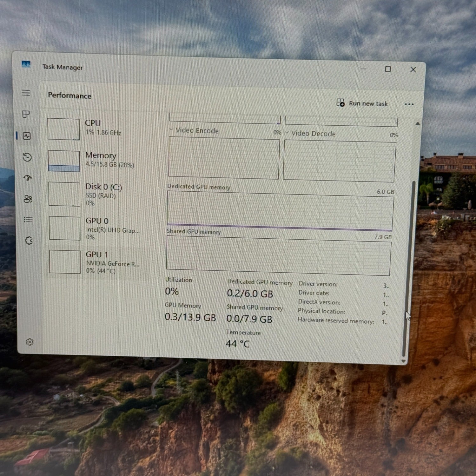Switch to the Users page
Image resolution: width=476 pixels, height=476 pixels.
click(28, 199)
